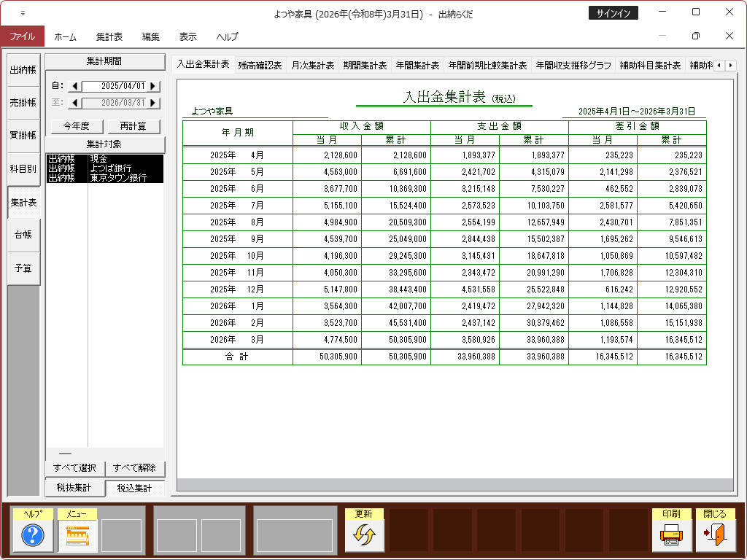Click the Print printer icon

(671, 536)
